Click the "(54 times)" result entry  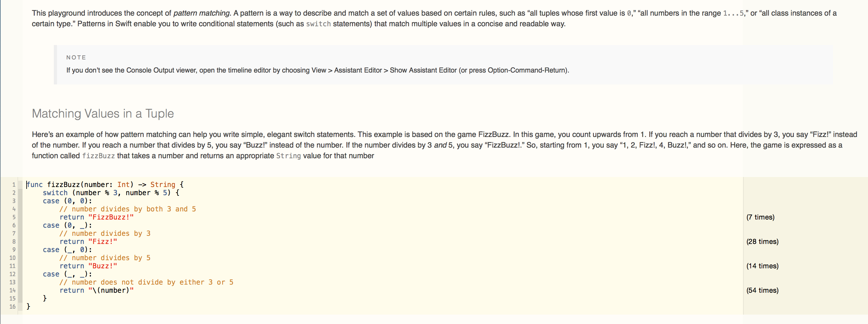click(x=762, y=290)
